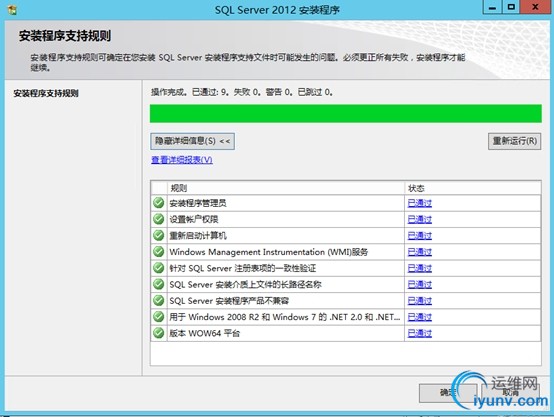
Task: Open 已通过 link for 注册表项的一致性验证
Action: coord(420,268)
